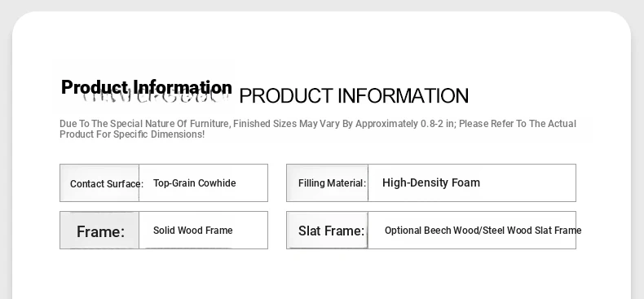
Task: Click the finished sizes disclaimer paragraph
Action: [x=317, y=129]
